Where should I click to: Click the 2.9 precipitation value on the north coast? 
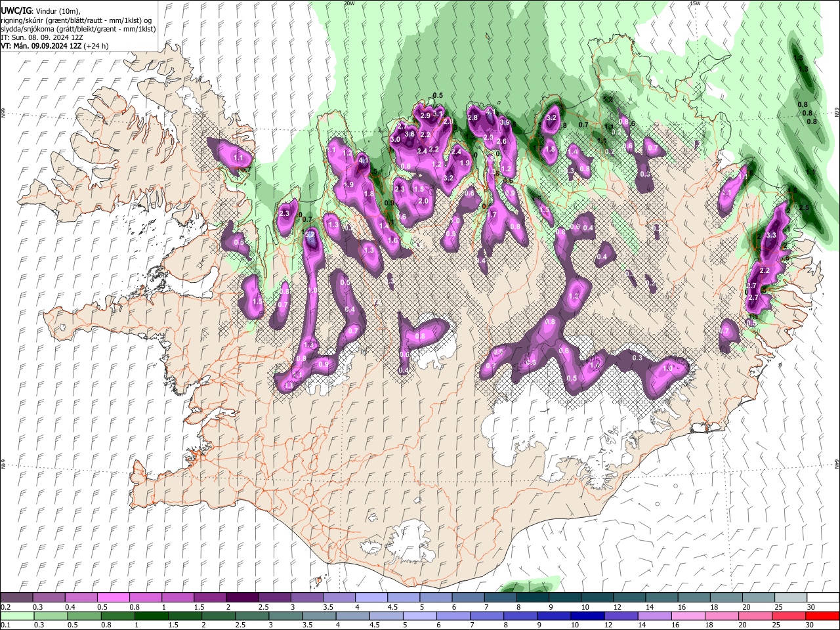(425, 115)
